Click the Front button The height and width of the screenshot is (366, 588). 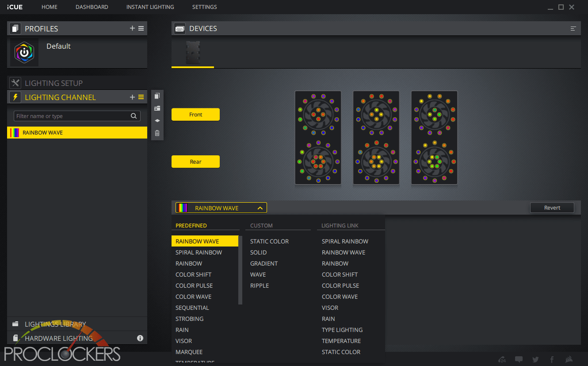point(195,115)
